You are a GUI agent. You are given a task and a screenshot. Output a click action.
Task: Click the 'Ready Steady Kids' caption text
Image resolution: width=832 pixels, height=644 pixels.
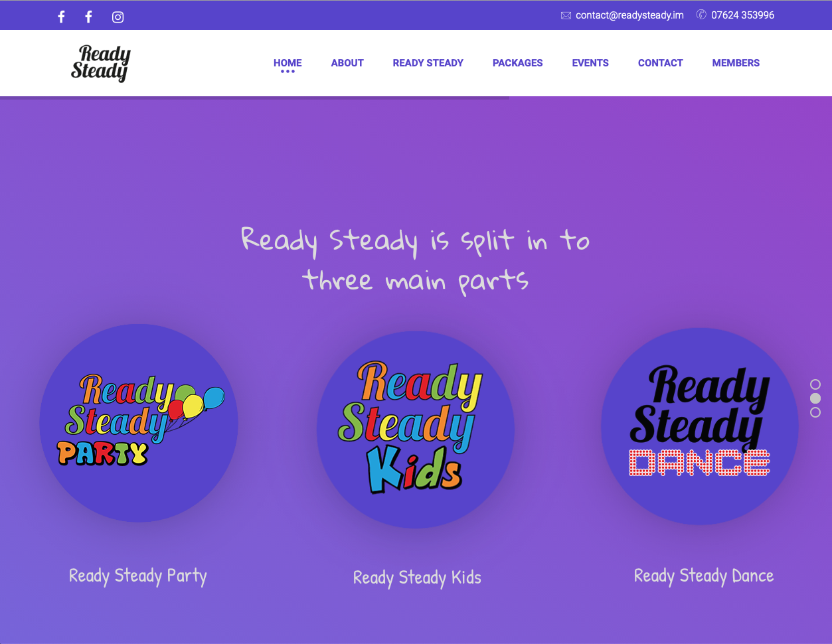(x=417, y=578)
